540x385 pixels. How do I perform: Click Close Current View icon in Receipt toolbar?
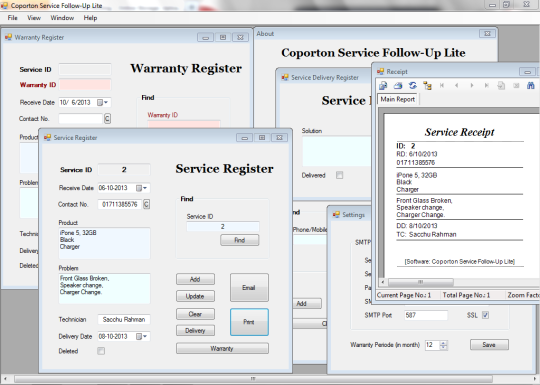(516, 85)
